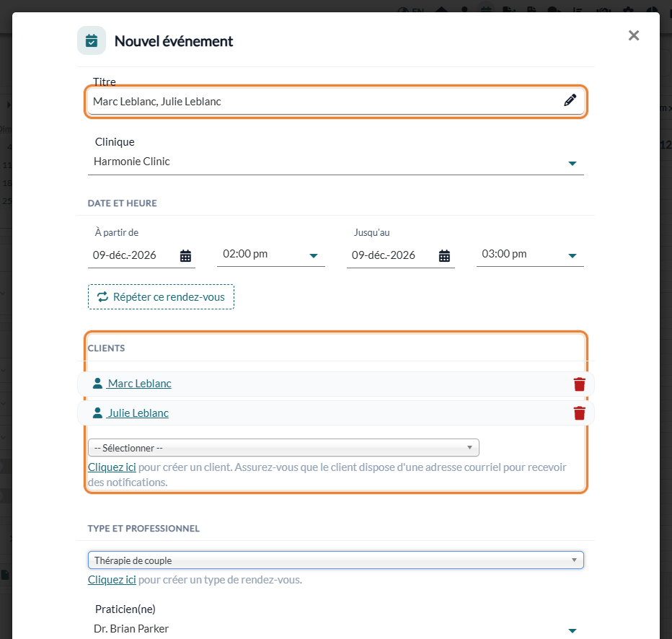Remove Julie Leblanc using trash icon
672x639 pixels.
click(x=579, y=413)
